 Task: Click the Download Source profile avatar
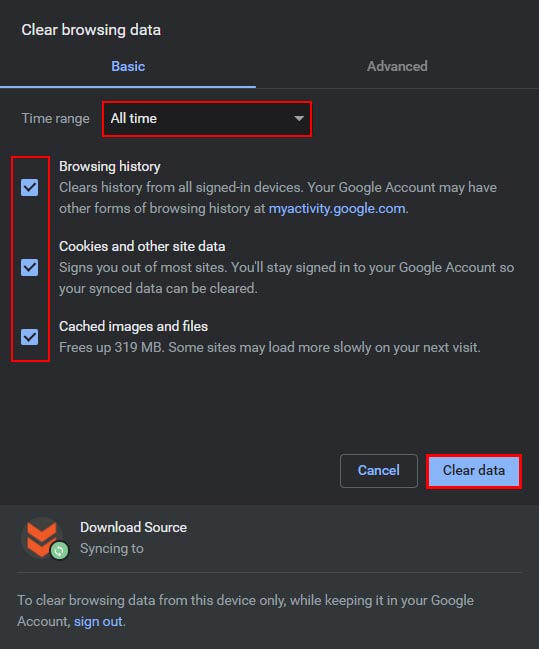[41, 537]
